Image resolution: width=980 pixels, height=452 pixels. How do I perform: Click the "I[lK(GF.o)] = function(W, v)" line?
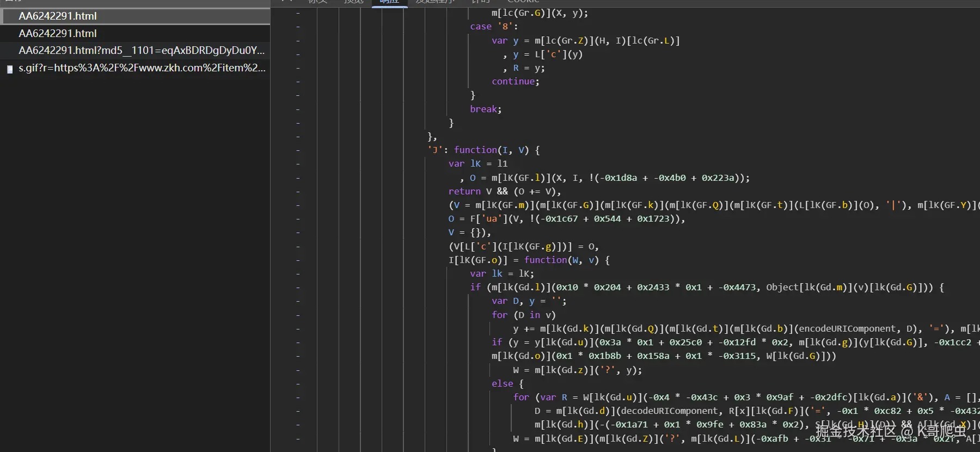click(x=529, y=260)
